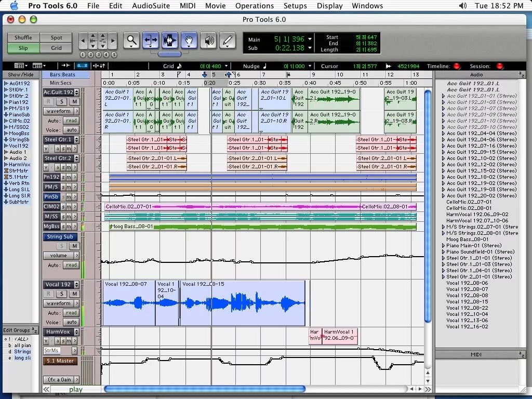Image resolution: width=532 pixels, height=399 pixels.
Task: Mute the String Sub track
Action: (x=74, y=246)
